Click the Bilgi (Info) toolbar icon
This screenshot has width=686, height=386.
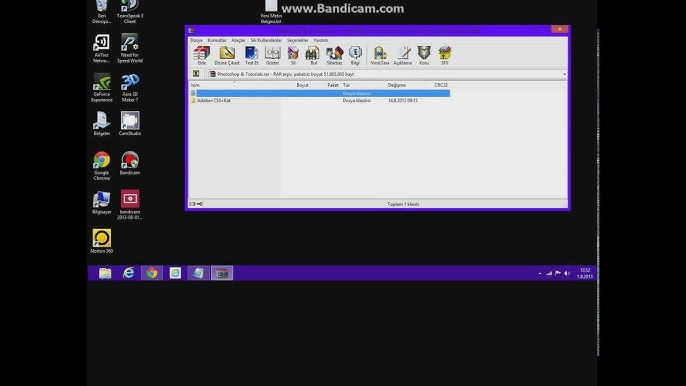(355, 56)
